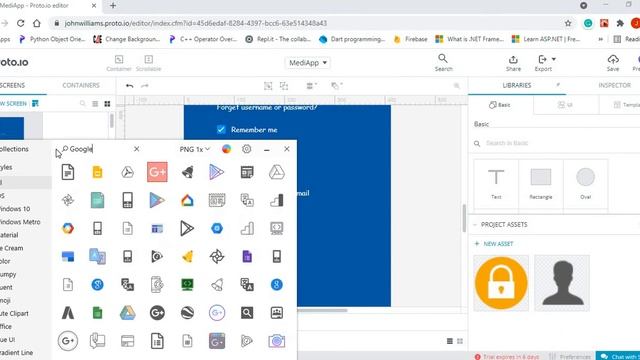Image resolution: width=640 pixels, height=360 pixels.
Task: Select the person silhouette asset thumbnail
Action: pos(562,283)
